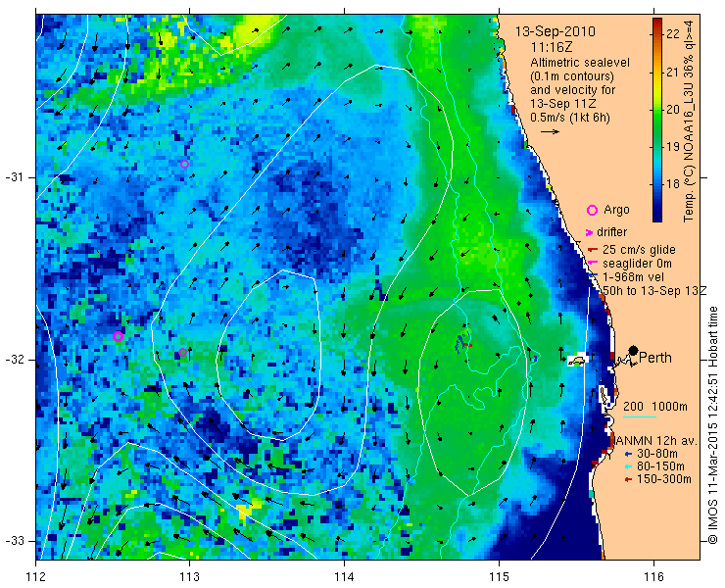Screen dimensions: 725x588
Task: Click the '50h to 13-Sep 13Z' text
Action: [654, 290]
